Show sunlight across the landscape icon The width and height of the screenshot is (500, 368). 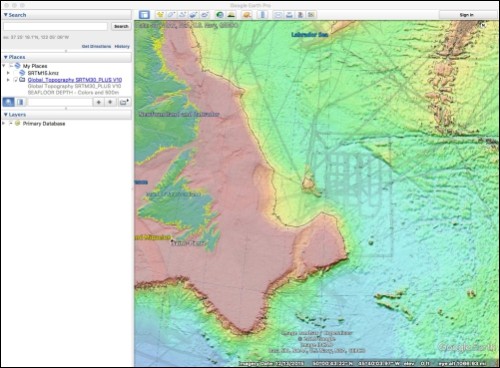231,15
